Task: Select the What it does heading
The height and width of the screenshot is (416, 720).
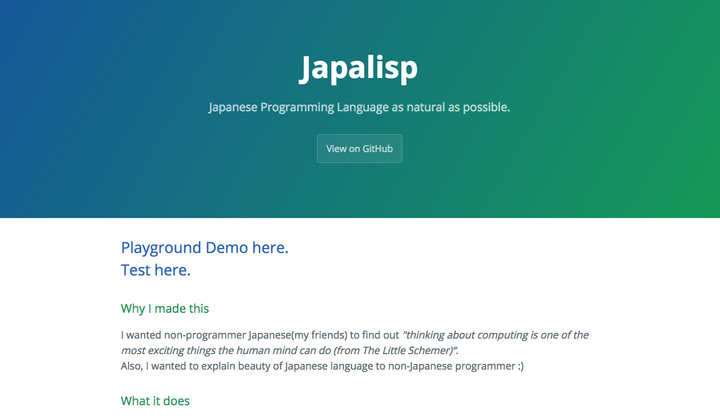Action: click(155, 401)
